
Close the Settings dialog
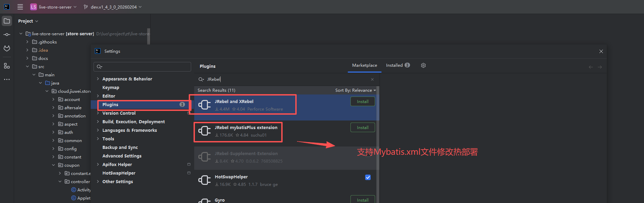(x=601, y=51)
